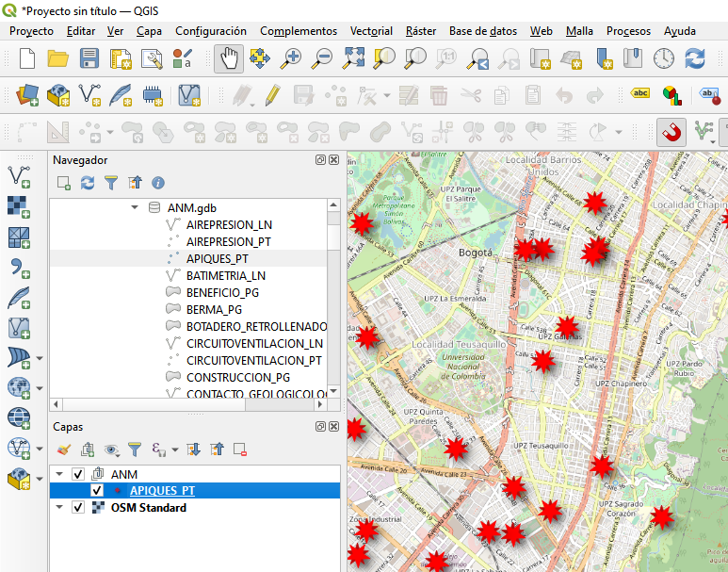Click the Navegador refresh icon
This screenshot has width=728, height=572.
(x=88, y=183)
